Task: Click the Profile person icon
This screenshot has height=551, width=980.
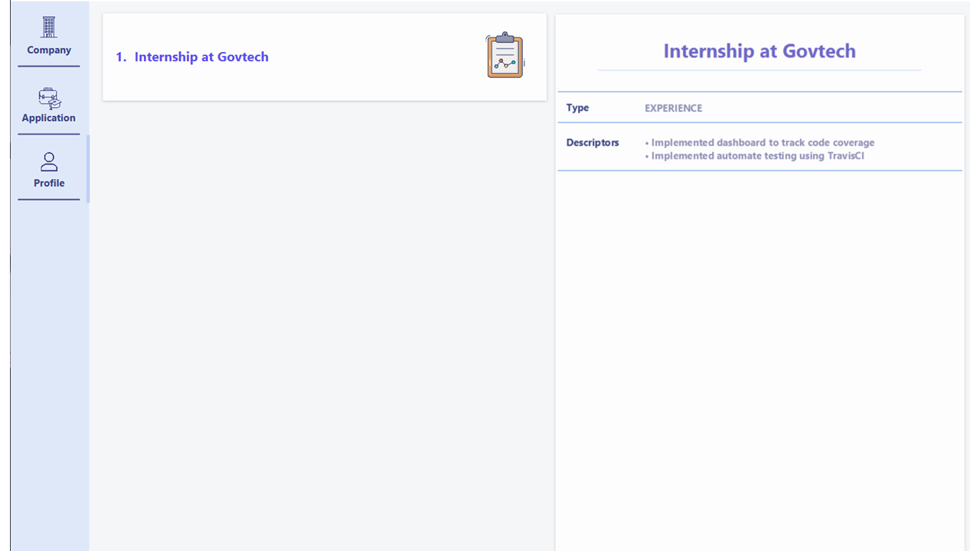Action: (x=49, y=161)
